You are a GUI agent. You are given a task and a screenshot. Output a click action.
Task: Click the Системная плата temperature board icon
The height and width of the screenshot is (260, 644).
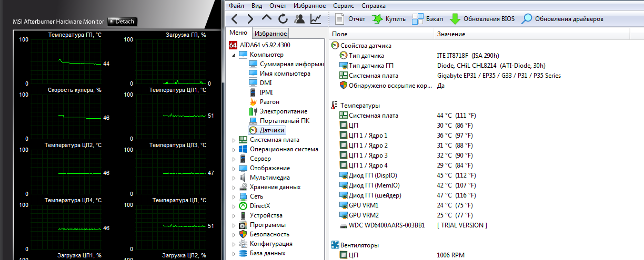344,116
